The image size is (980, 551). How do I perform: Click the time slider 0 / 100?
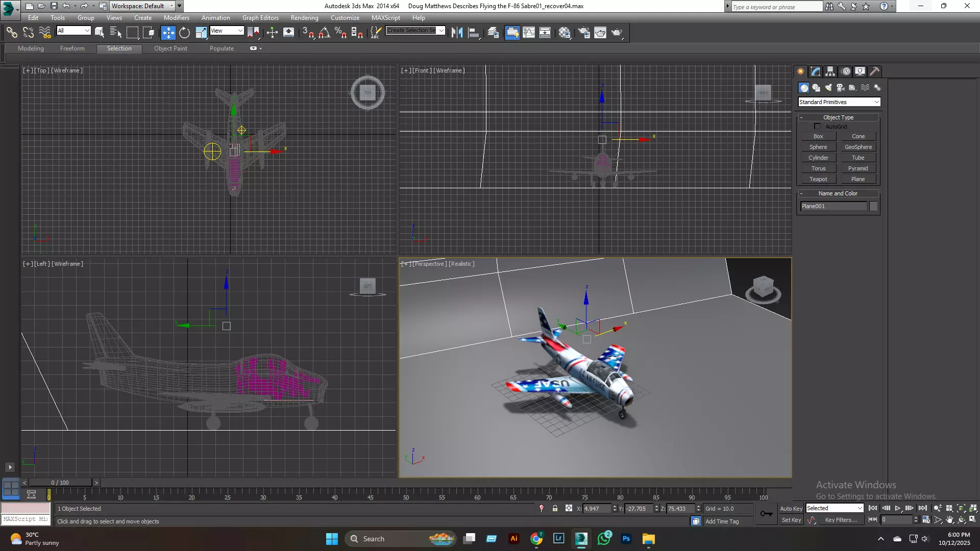pos(60,483)
